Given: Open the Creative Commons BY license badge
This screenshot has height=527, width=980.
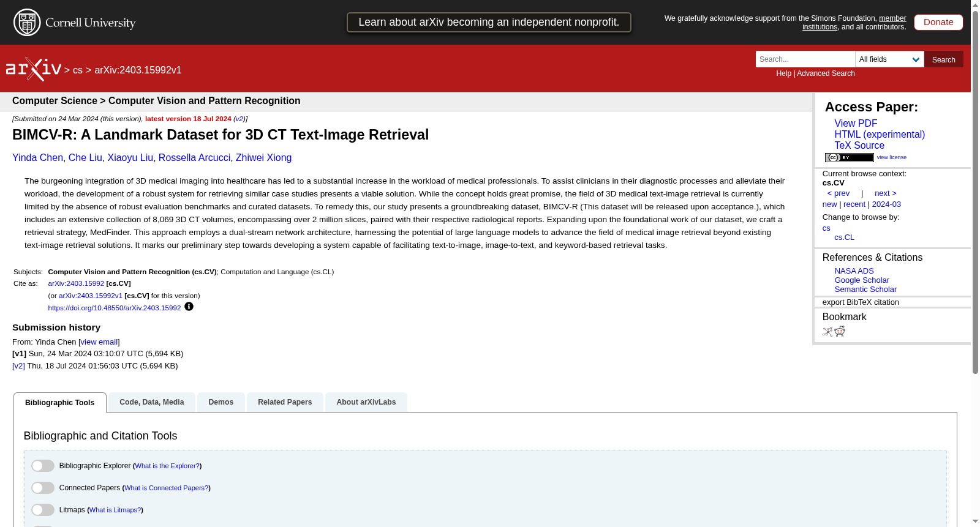Looking at the screenshot, I should (x=849, y=157).
